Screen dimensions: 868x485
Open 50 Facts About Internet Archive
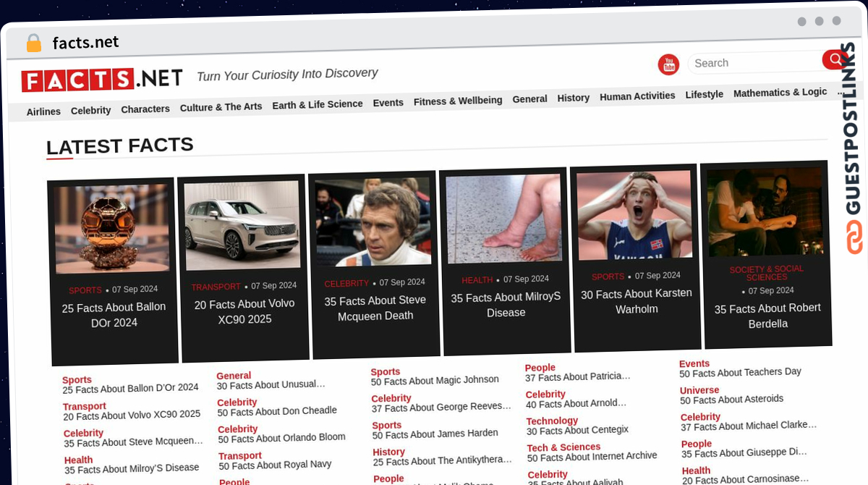click(x=592, y=457)
